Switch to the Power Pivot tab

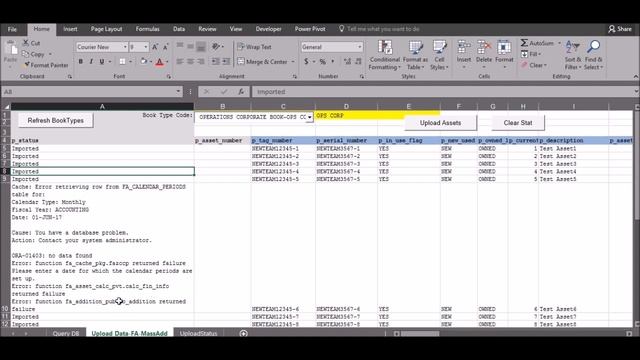(310, 29)
